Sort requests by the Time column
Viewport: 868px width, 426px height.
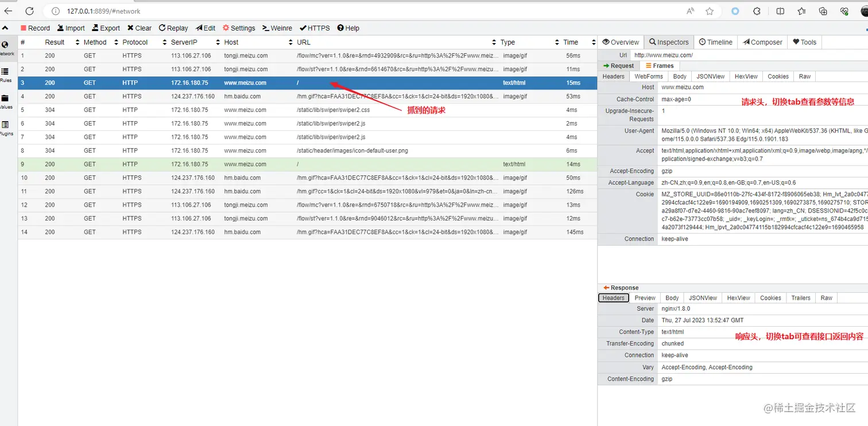click(x=580, y=42)
